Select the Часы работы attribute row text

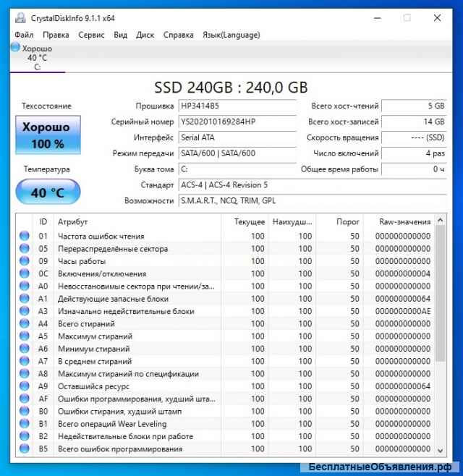82,261
